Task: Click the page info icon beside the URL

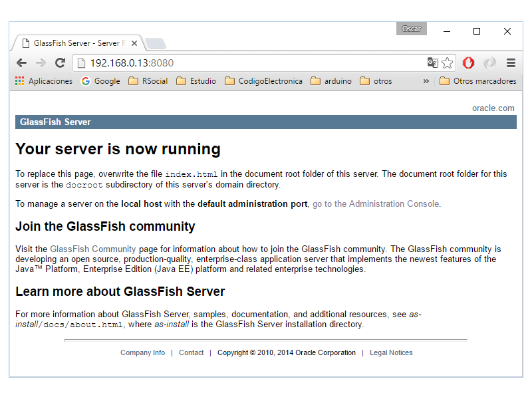Action: (81, 63)
